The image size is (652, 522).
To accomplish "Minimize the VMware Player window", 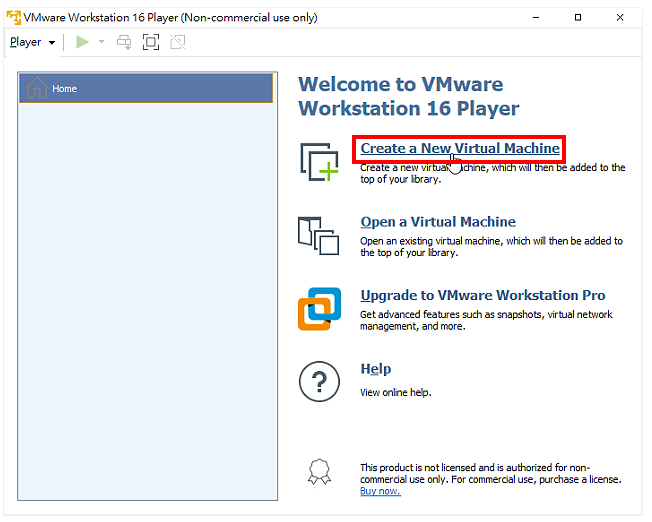I will point(536,17).
